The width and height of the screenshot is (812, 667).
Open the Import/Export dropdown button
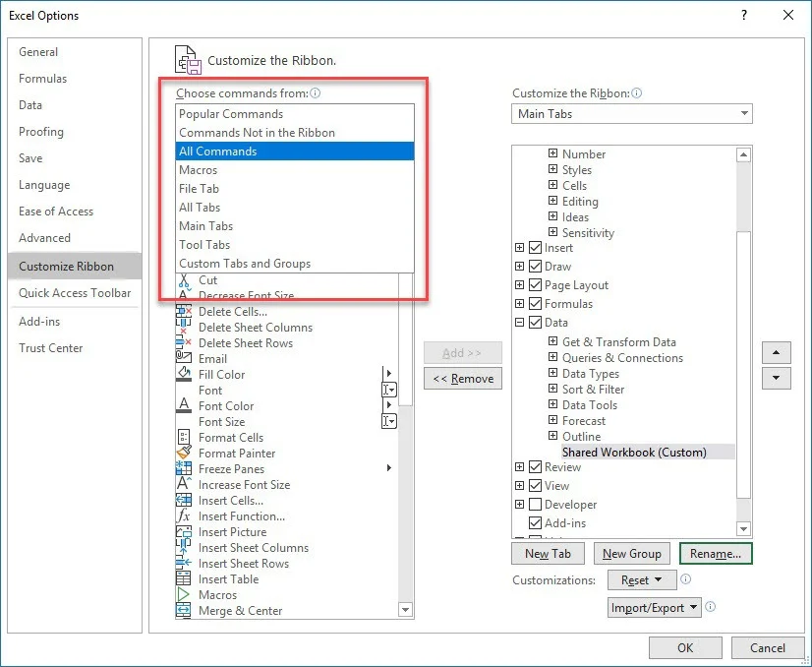[655, 608]
